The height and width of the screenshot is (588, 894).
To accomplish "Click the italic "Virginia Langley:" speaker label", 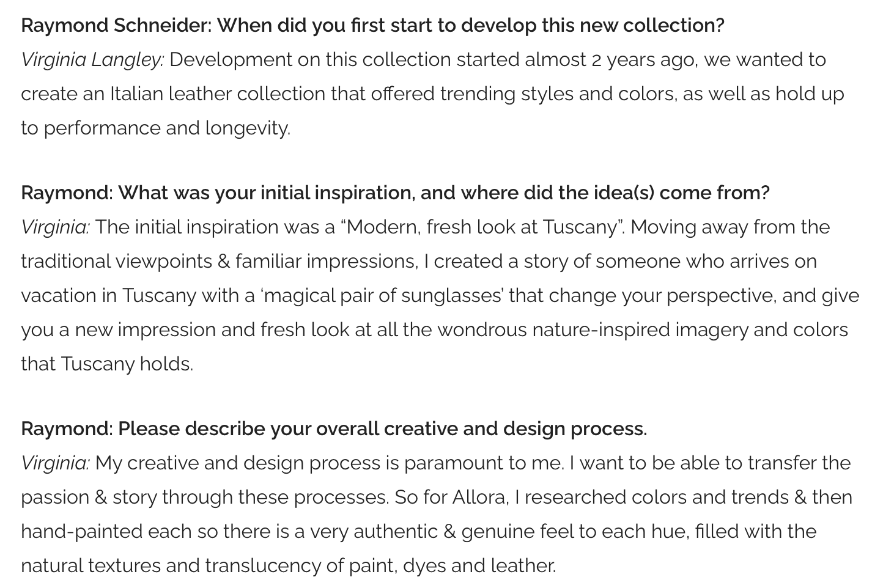I will pyautogui.click(x=92, y=60).
